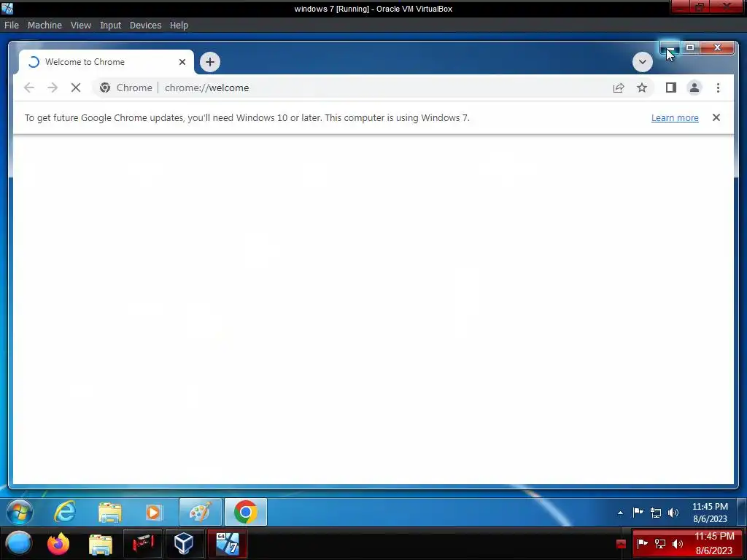This screenshot has width=747, height=560.
Task: Open the Windows 7 Start orb
Action: pos(20,513)
